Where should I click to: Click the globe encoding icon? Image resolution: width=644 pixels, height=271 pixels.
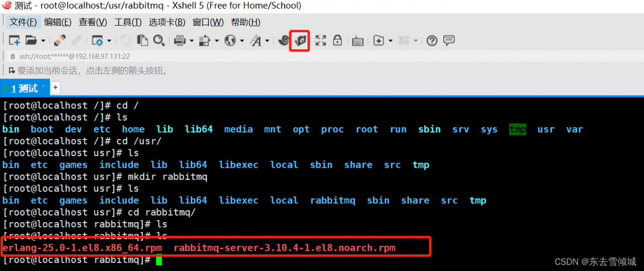(x=230, y=41)
